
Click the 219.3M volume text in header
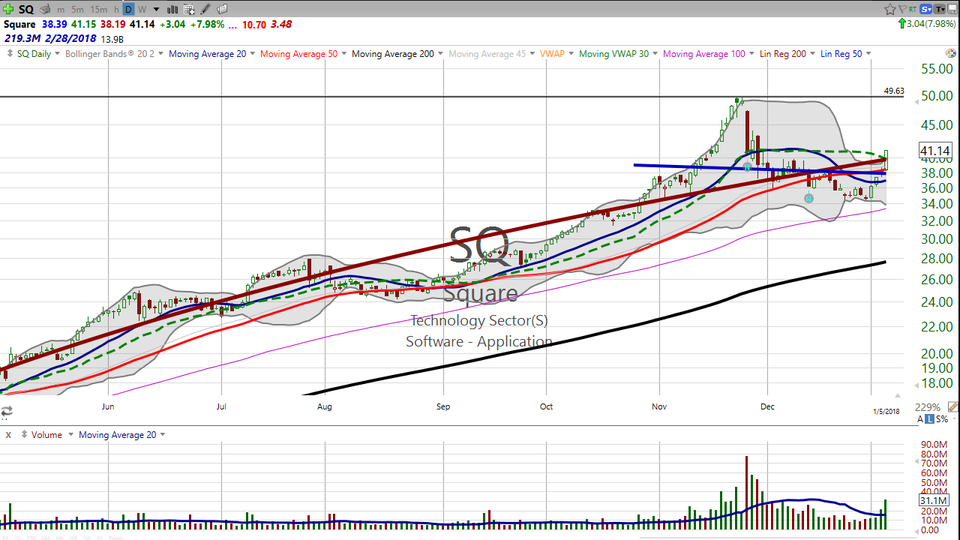point(23,39)
